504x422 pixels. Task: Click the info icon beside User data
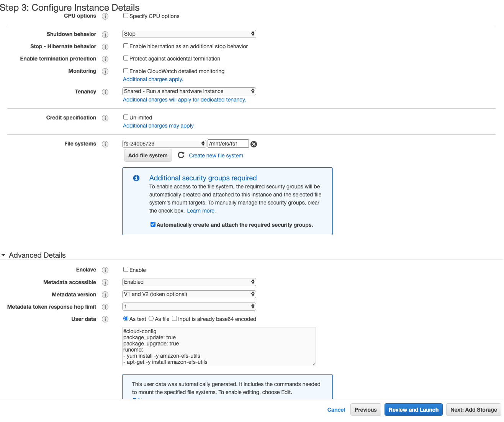105,319
